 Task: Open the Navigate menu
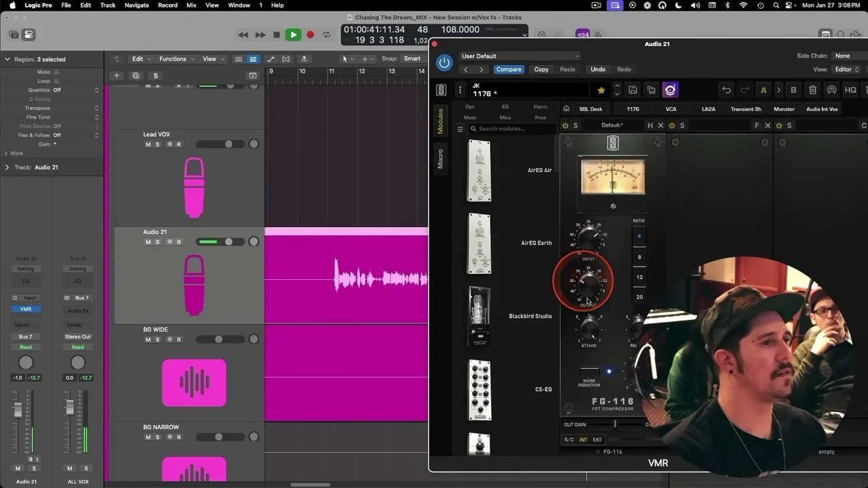(x=136, y=5)
